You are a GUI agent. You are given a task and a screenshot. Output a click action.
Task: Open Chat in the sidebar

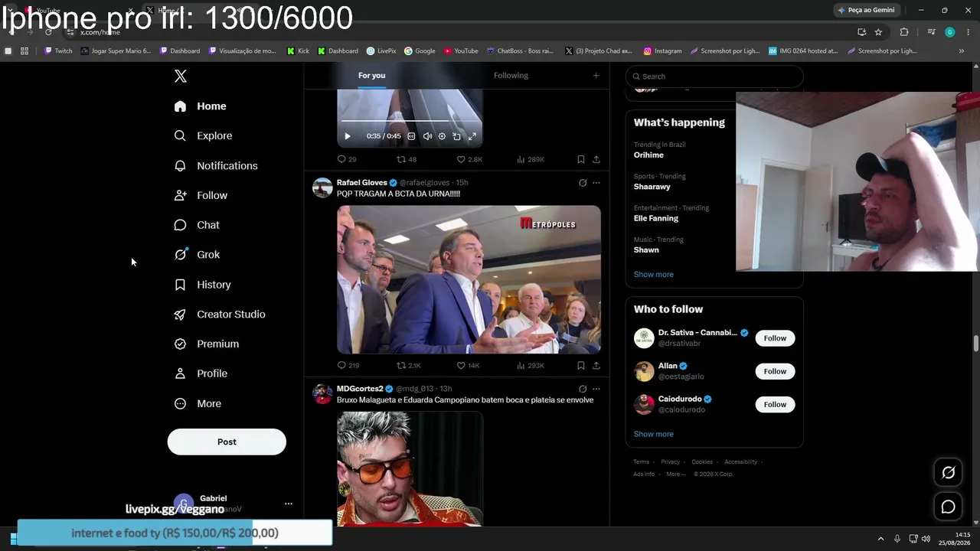(x=197, y=225)
